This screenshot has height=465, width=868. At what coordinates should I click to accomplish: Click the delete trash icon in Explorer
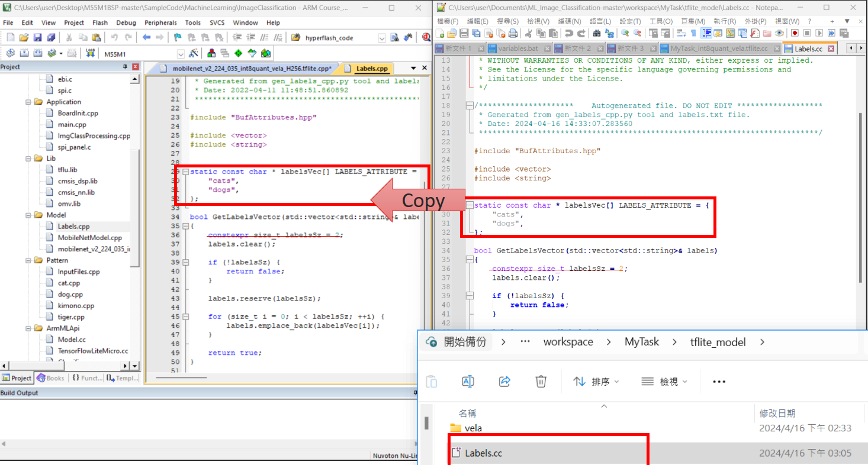point(541,382)
